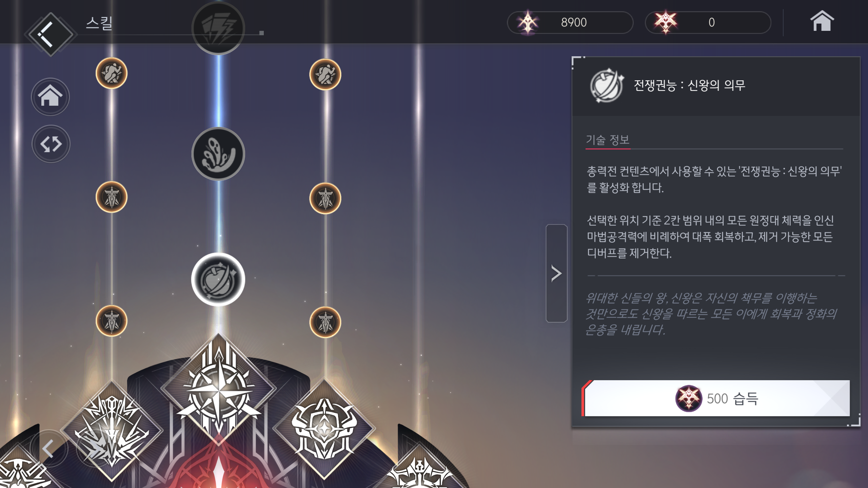Click the diamond back arrow beside 스킬
Screen dimensions: 868x488
click(51, 34)
